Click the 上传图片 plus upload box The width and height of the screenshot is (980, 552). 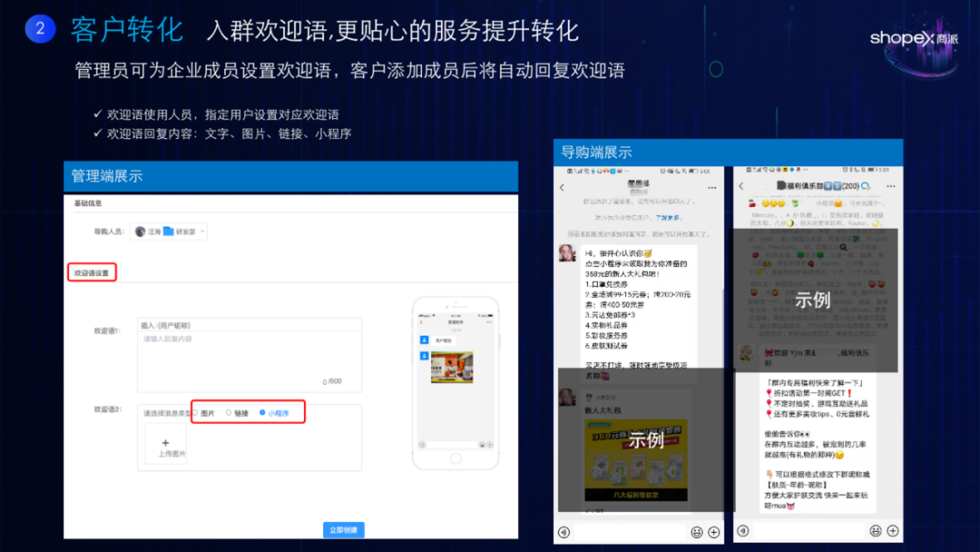[x=166, y=444]
